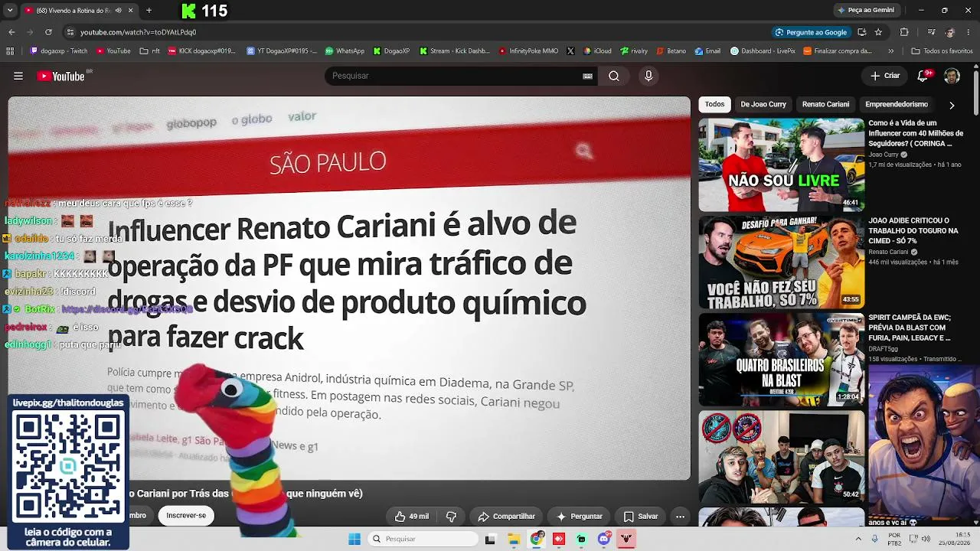Open the 'nft' bookmarks folder
980x551 pixels.
coord(149,51)
